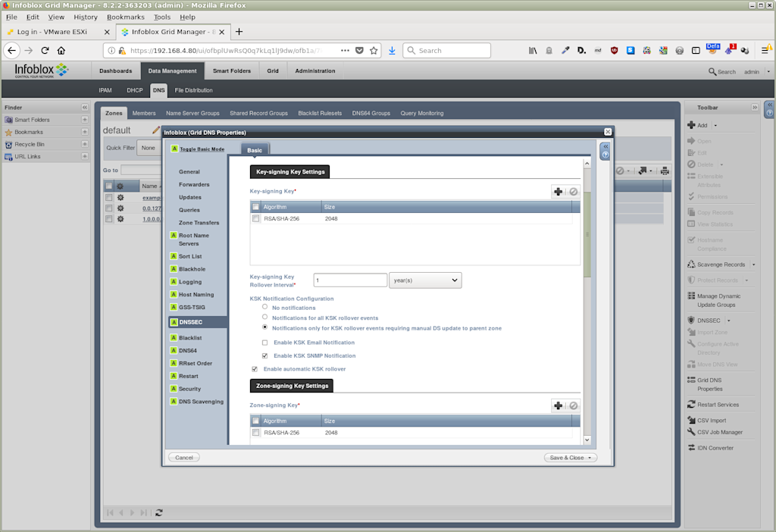
Task: Switch to the DHCP subtab
Action: pos(135,90)
